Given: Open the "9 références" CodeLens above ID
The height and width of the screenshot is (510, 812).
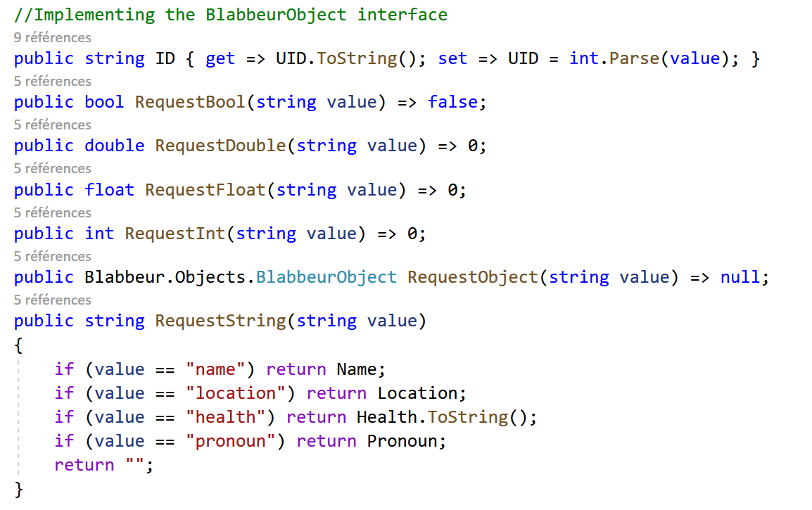Looking at the screenshot, I should [x=52, y=37].
